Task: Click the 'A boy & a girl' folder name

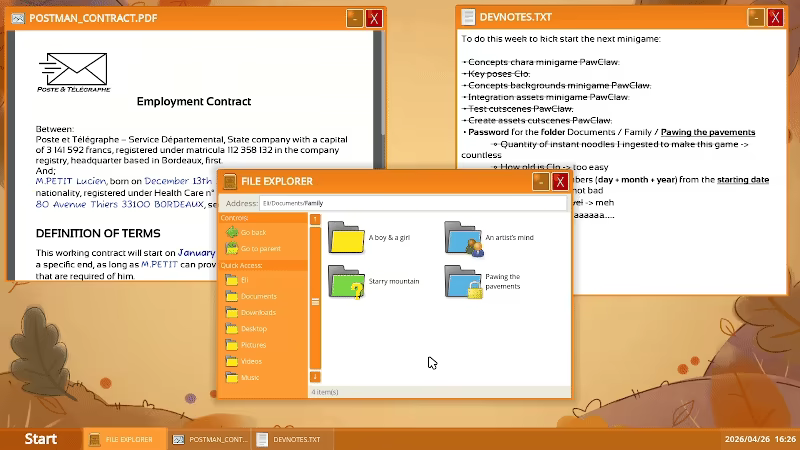Action: pyautogui.click(x=389, y=237)
